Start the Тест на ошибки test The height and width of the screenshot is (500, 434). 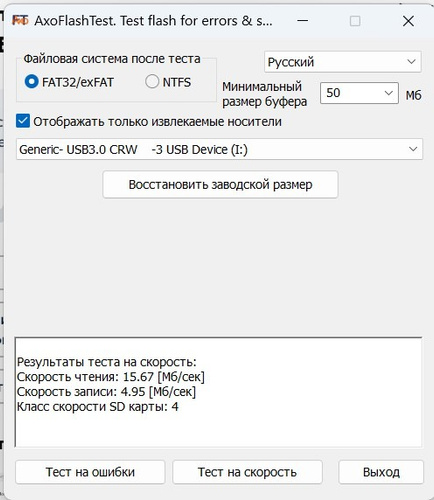click(x=90, y=472)
